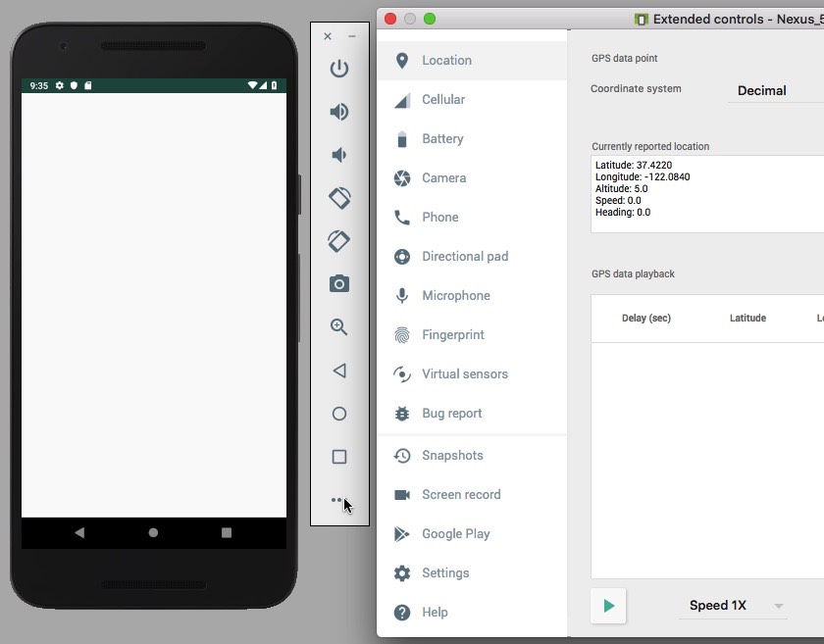The width and height of the screenshot is (824, 644).
Task: Open the Help section
Action: pyautogui.click(x=432, y=612)
